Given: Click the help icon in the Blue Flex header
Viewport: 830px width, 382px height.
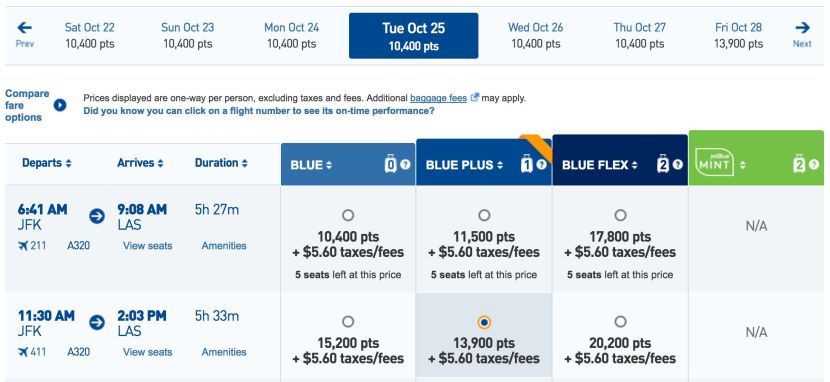Looking at the screenshot, I should (678, 165).
